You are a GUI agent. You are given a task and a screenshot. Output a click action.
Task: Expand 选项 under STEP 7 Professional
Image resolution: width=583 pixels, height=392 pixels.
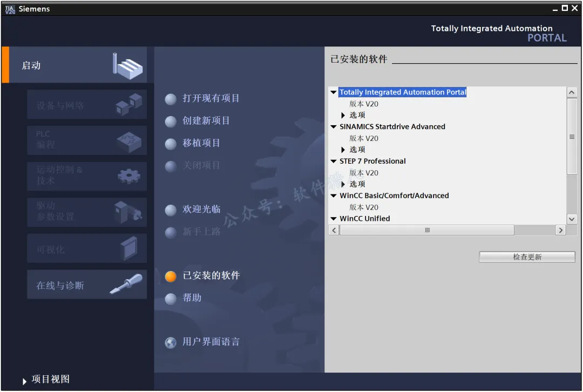[x=343, y=185]
